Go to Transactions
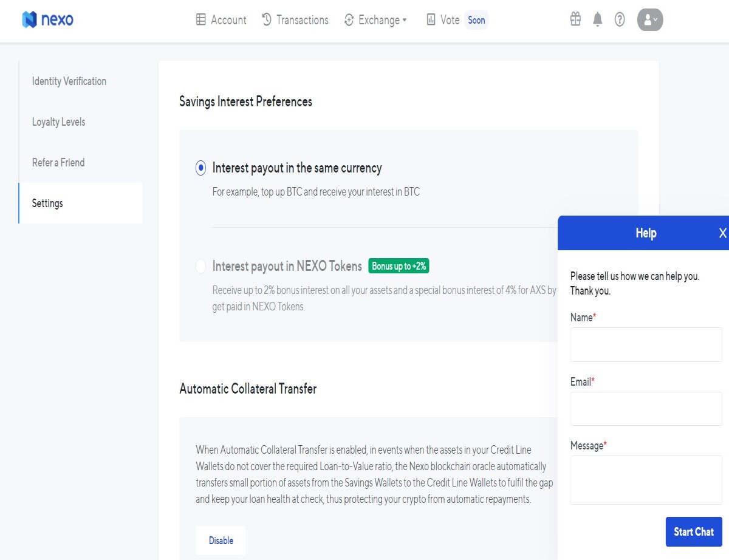Image resolution: width=729 pixels, height=560 pixels. 295,20
